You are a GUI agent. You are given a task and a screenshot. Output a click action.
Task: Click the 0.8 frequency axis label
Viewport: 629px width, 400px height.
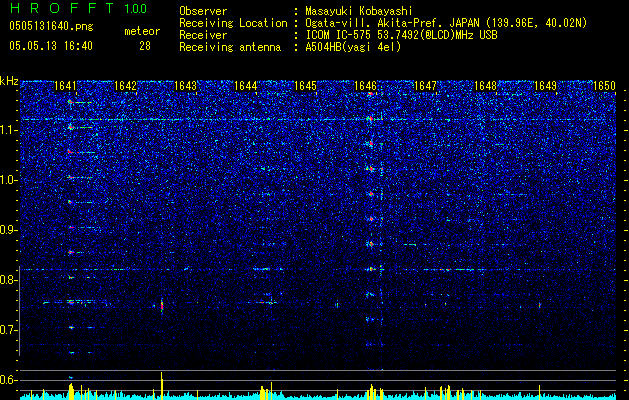tap(8, 280)
